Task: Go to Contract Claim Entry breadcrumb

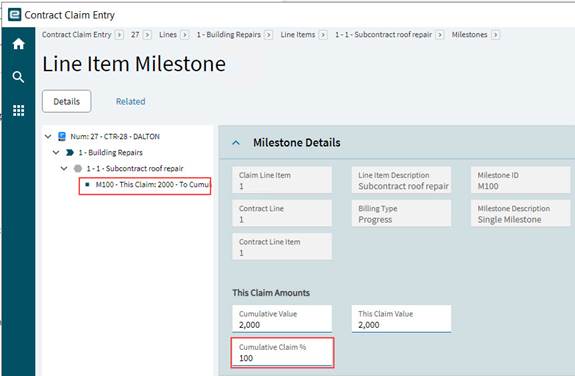Action: tap(76, 34)
